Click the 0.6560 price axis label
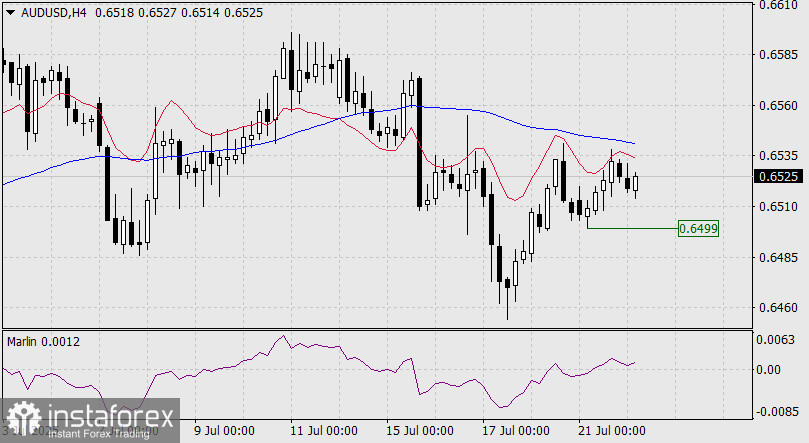The height and width of the screenshot is (443, 809). [778, 106]
